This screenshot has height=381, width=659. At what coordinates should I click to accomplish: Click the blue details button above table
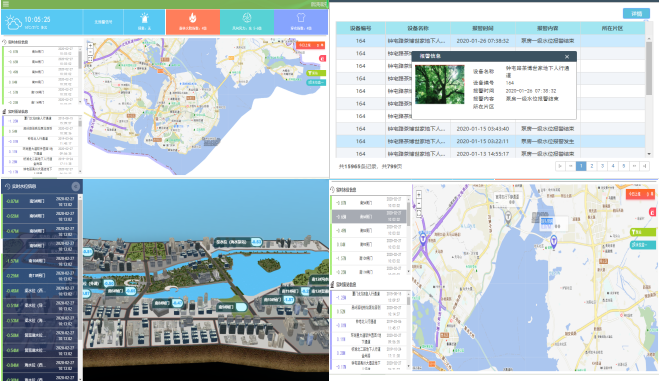636,13
